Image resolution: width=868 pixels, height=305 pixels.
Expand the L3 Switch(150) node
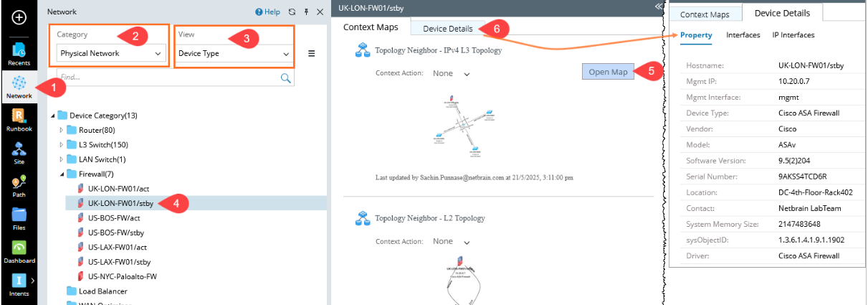click(x=61, y=144)
